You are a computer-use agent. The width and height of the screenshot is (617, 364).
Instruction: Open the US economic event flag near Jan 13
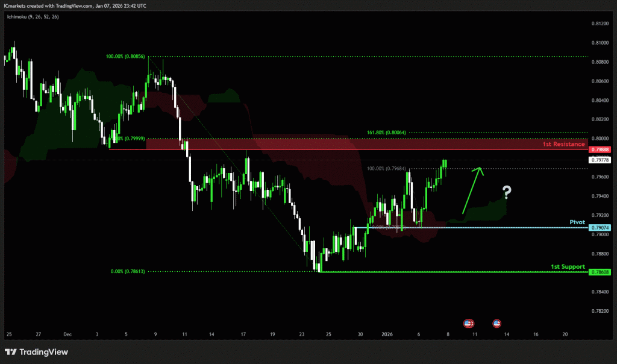[497, 324]
